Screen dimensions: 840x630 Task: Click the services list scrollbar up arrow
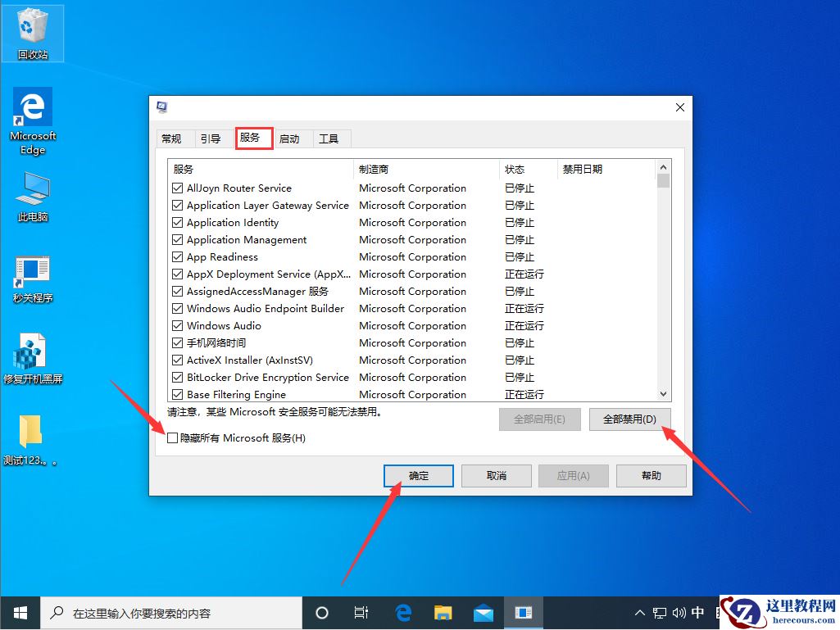click(x=664, y=166)
